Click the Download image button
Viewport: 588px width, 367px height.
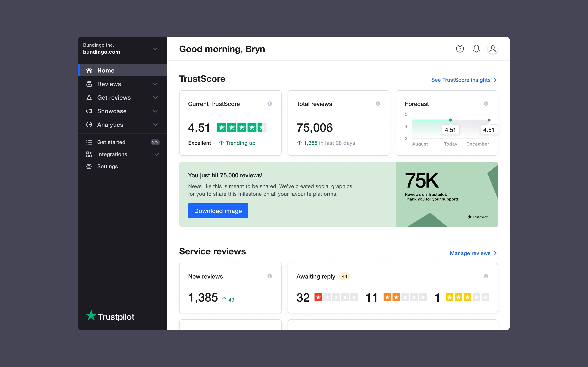coord(218,211)
